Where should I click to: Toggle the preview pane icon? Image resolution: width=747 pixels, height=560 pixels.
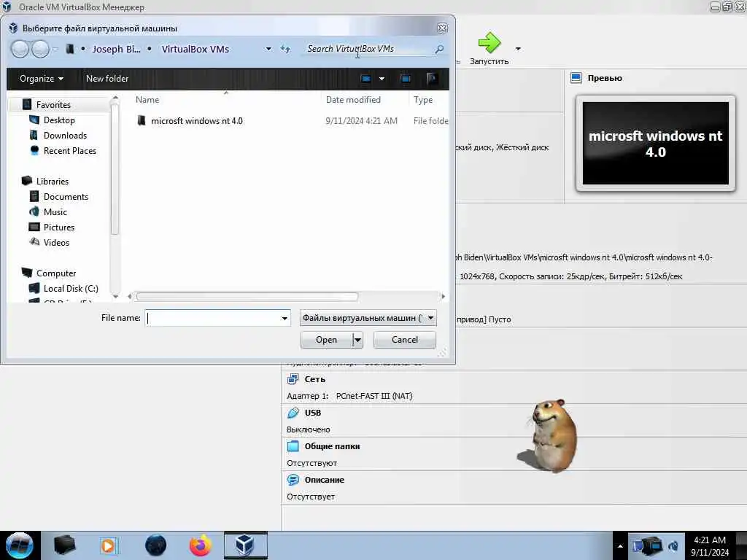[406, 79]
